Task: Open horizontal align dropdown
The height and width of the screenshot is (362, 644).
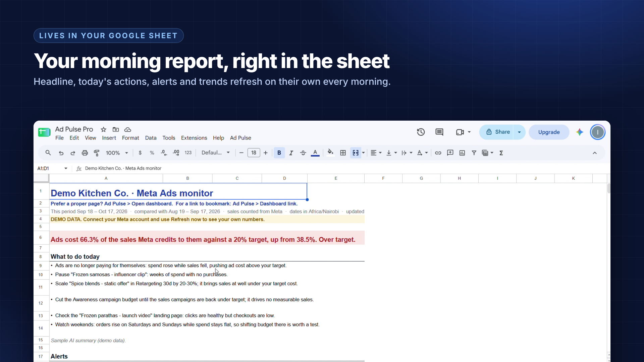Action: (376, 153)
